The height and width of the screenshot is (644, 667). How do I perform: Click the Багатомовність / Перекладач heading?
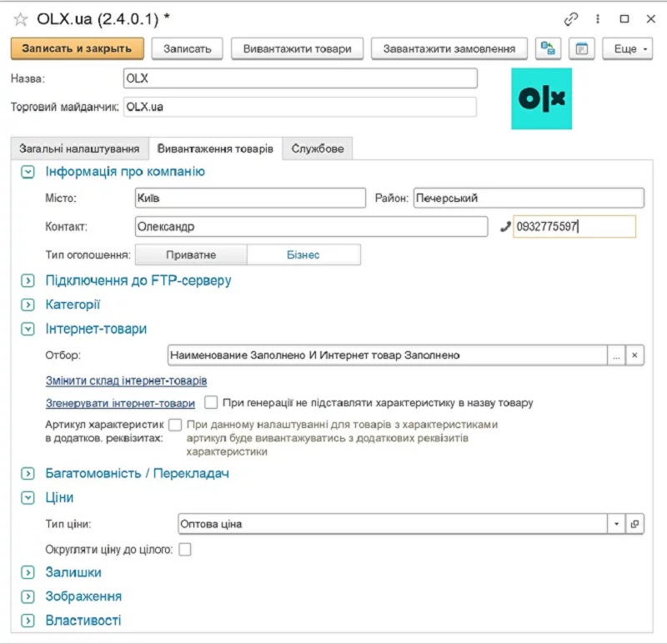pos(137,474)
